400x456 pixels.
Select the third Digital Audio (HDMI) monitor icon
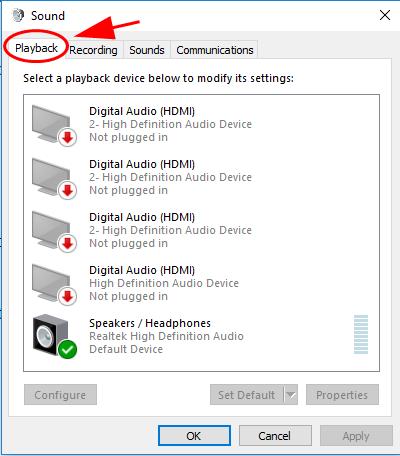point(52,230)
